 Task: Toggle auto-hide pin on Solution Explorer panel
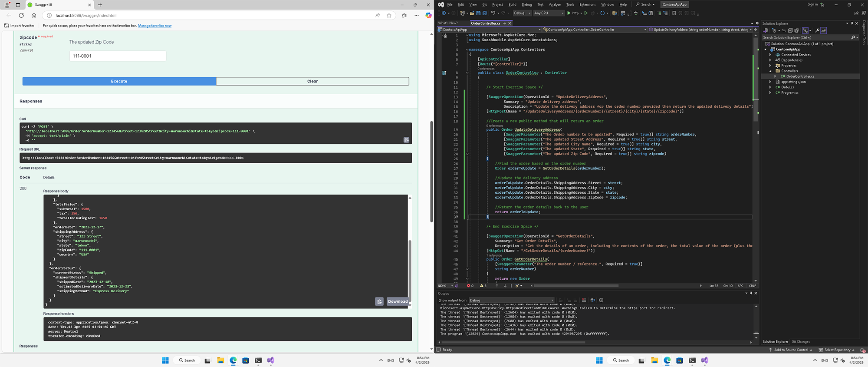pos(852,23)
